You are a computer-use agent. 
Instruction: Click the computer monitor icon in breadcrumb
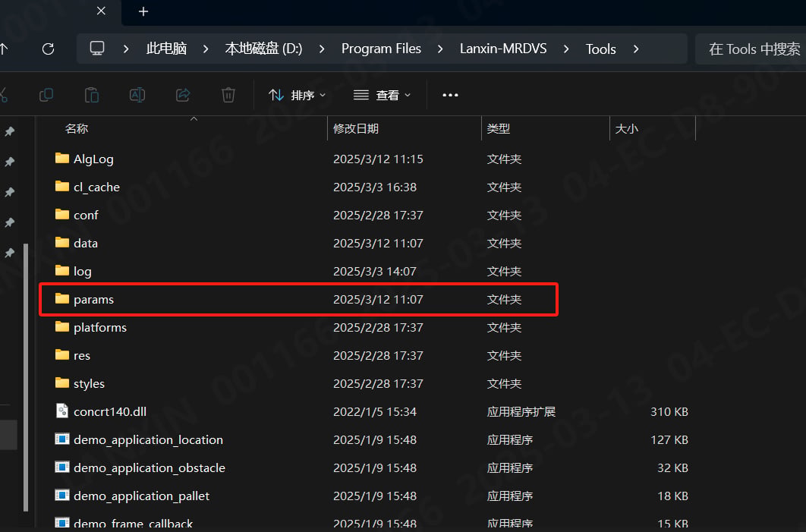point(97,49)
